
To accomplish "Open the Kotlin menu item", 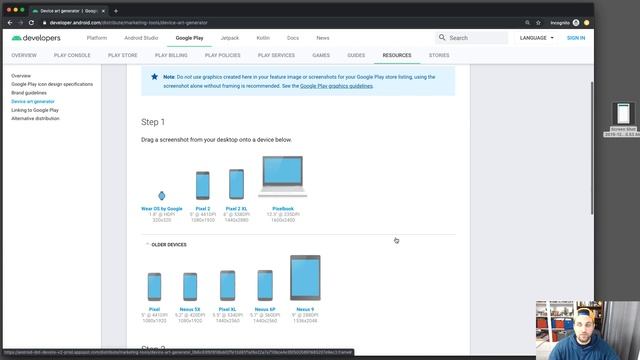I will 263,38.
